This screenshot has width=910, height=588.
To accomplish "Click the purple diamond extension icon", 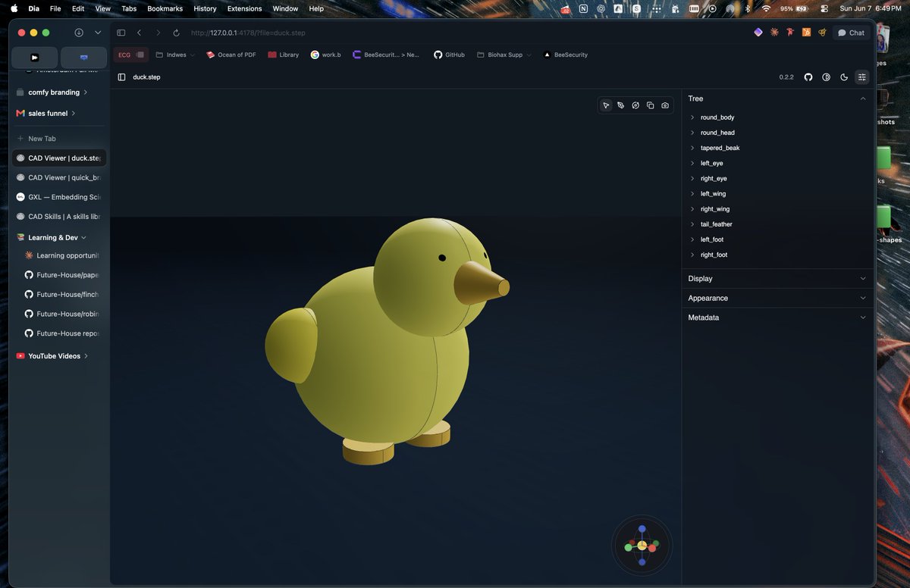I will [x=758, y=33].
